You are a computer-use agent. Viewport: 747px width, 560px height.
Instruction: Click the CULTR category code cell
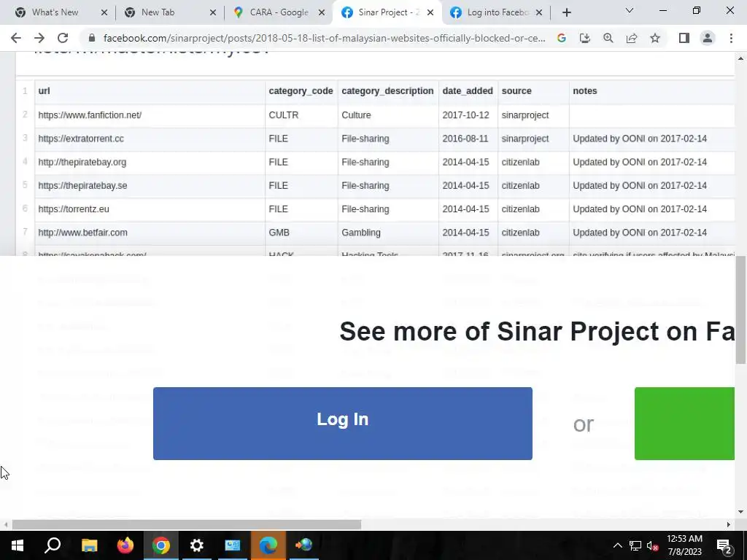(x=301, y=115)
